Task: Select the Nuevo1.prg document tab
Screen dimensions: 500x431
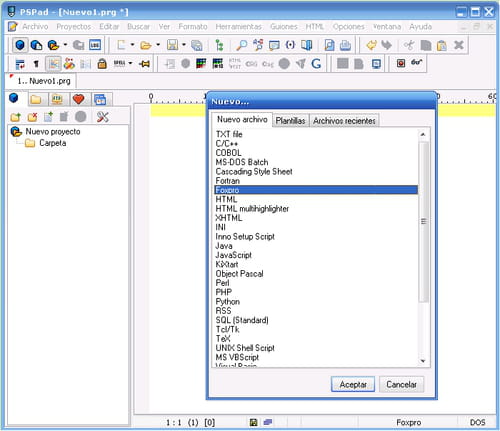Action: [x=41, y=81]
